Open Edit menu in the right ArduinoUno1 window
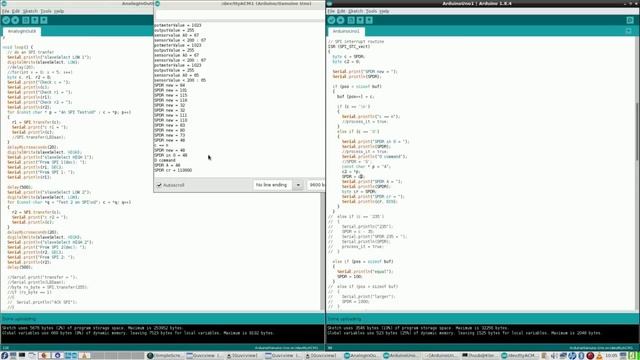The width and height of the screenshot is (640, 360). 341,11
